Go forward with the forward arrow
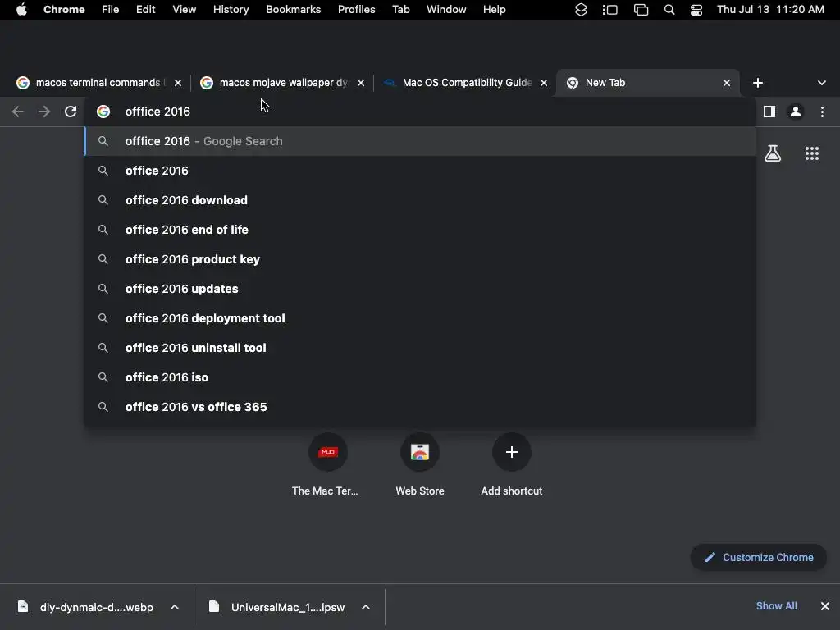 pos(44,112)
